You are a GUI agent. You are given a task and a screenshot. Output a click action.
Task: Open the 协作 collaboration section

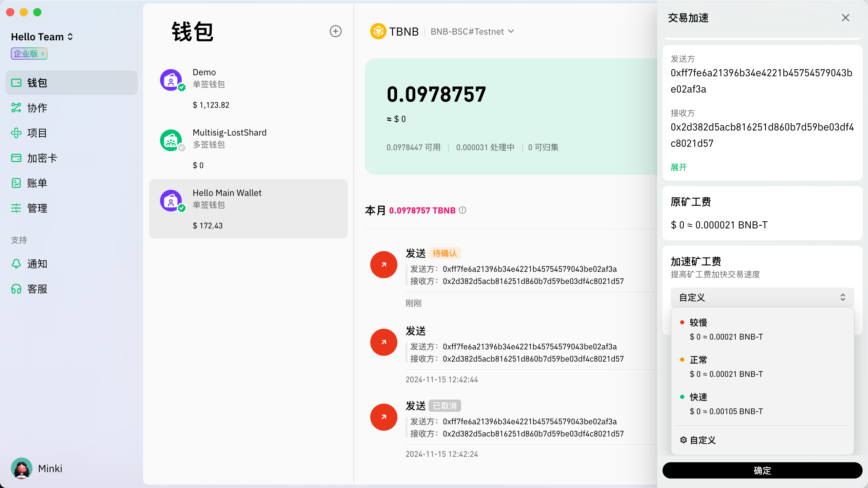click(37, 108)
